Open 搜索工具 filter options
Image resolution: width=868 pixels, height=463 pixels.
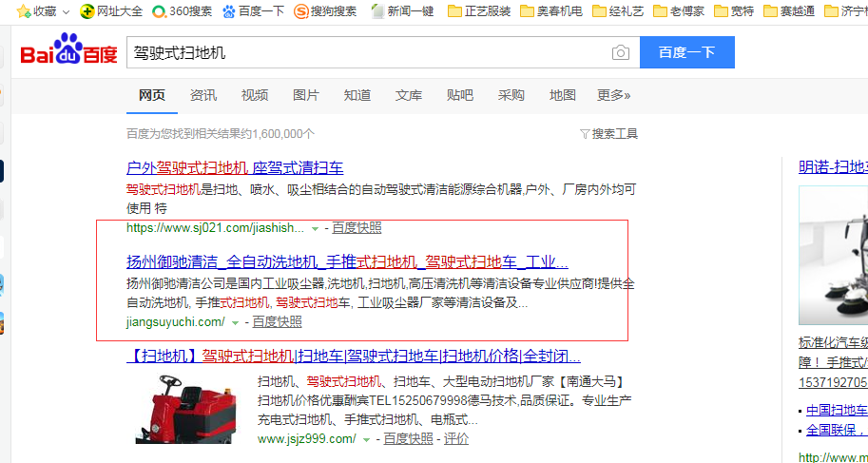pos(608,133)
